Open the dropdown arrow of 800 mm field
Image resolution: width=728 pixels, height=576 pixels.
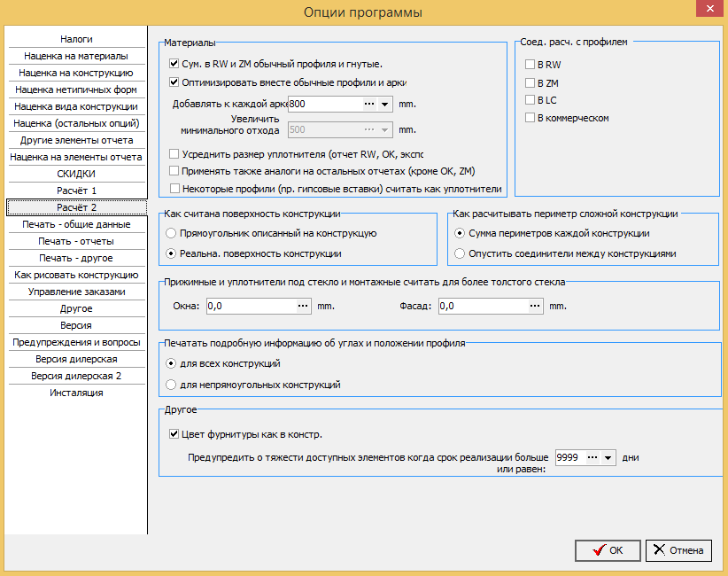[384, 104]
